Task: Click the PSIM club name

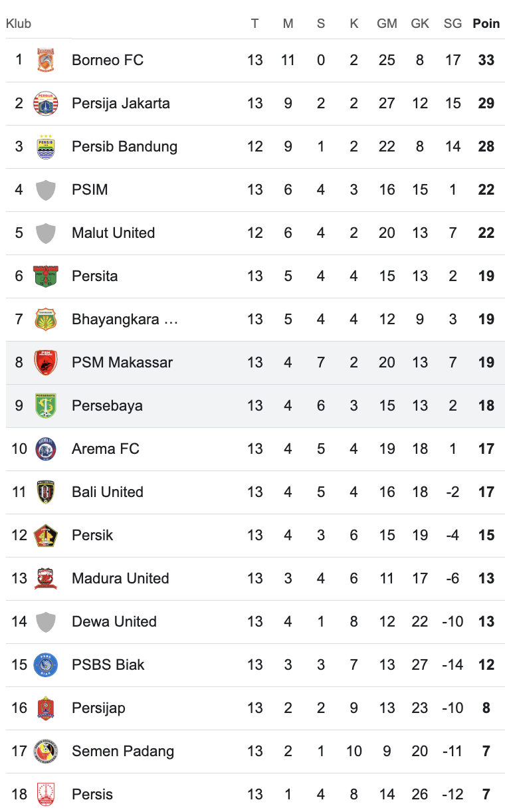Action: (x=90, y=189)
